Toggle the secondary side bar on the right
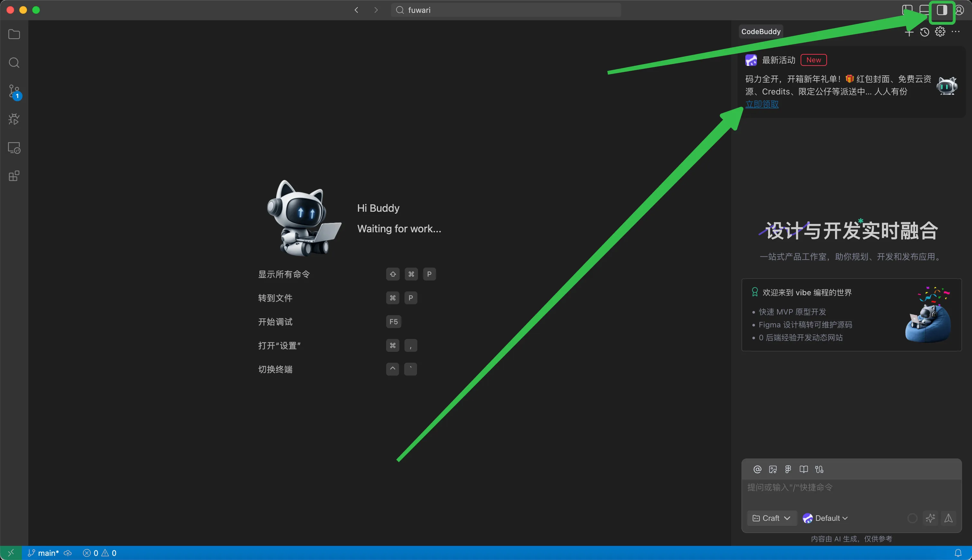This screenshot has height=560, width=972. [x=941, y=10]
